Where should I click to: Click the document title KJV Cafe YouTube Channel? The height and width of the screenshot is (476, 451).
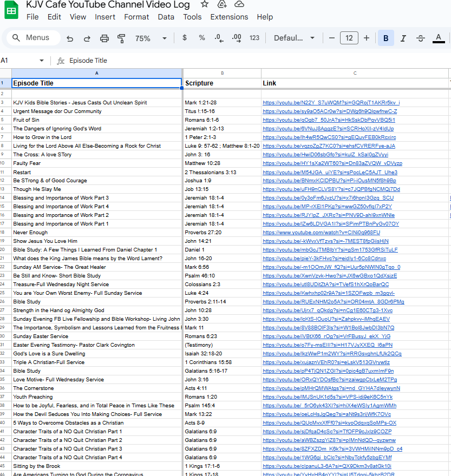click(x=108, y=4)
